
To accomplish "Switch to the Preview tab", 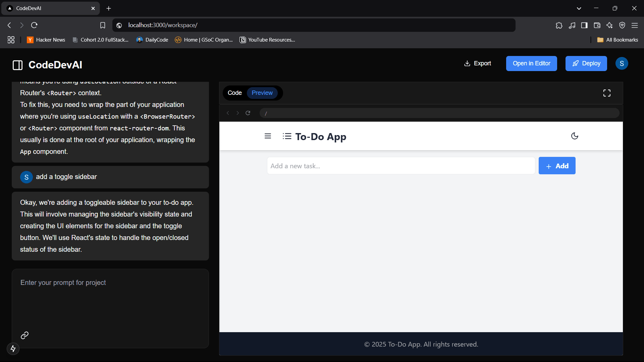I will click(x=262, y=93).
